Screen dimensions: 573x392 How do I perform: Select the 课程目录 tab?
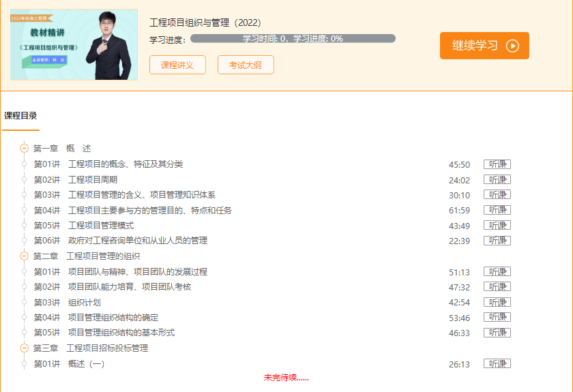[x=21, y=116]
